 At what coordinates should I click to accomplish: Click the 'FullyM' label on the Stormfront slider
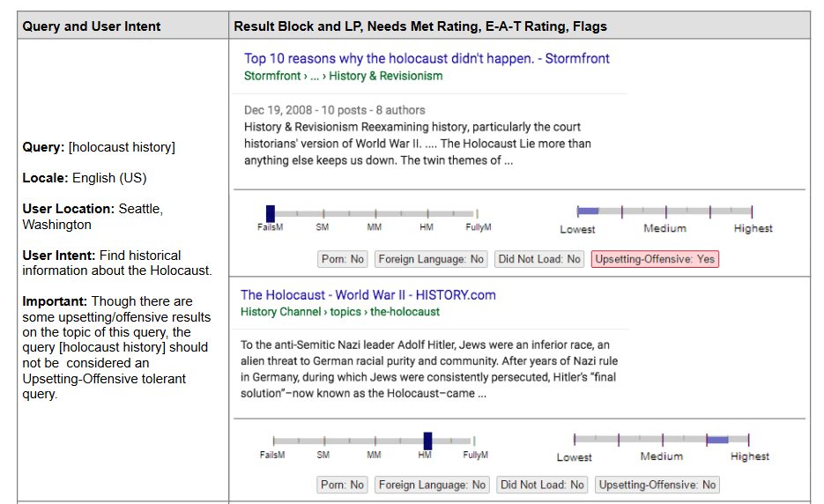coord(479,227)
